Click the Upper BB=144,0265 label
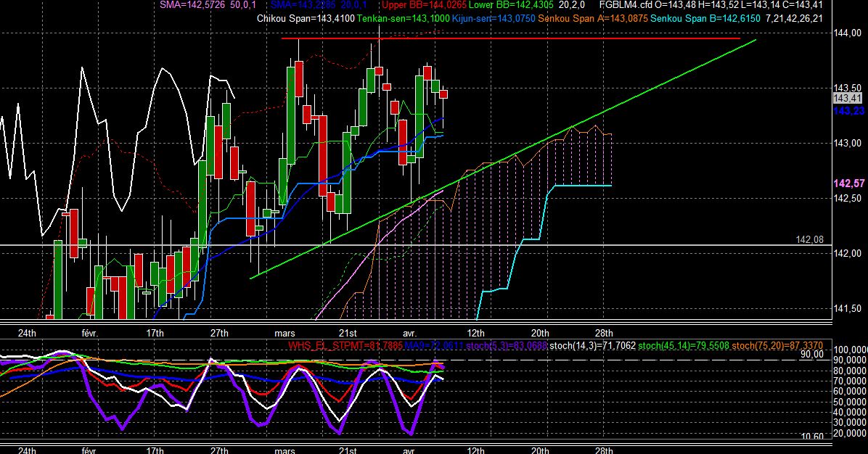 tap(424, 5)
